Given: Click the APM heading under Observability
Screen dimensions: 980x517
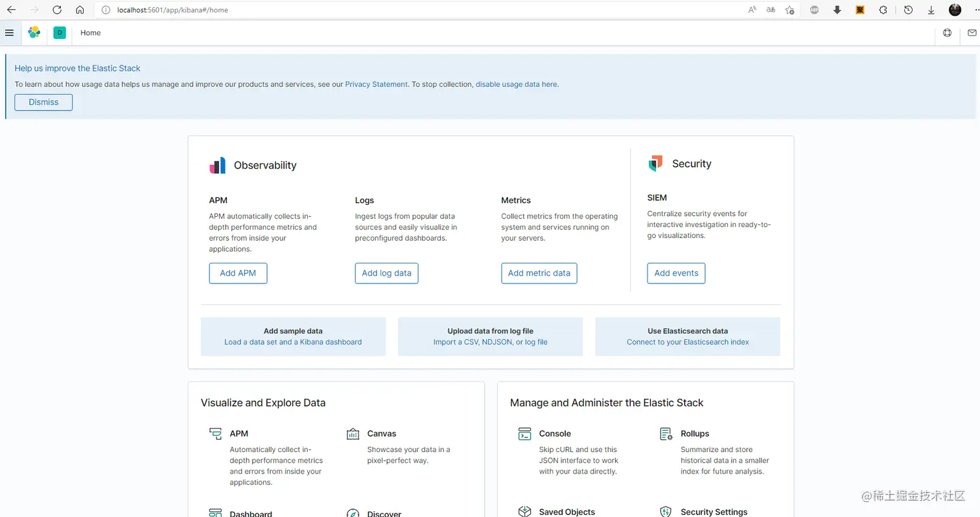Looking at the screenshot, I should [x=218, y=200].
